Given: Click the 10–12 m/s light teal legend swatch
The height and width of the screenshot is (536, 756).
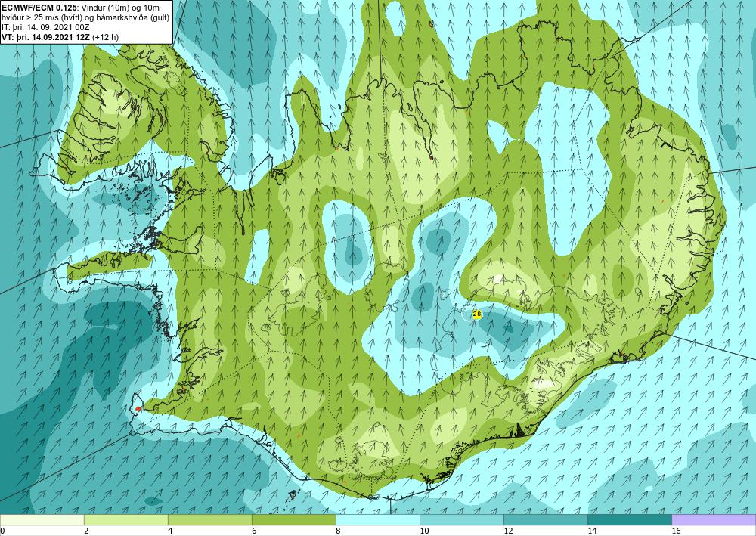Looking at the screenshot, I should pyautogui.click(x=462, y=519).
